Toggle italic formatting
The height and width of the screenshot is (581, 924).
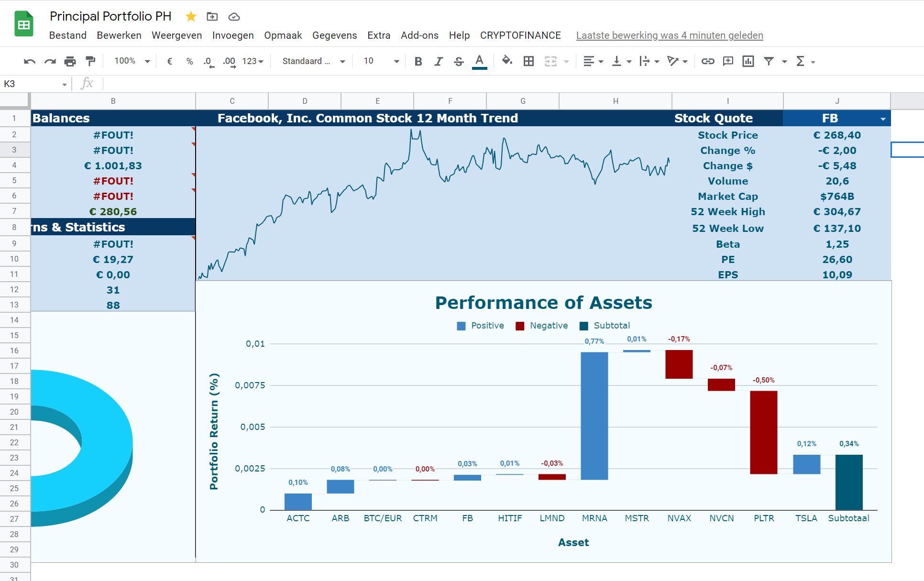pyautogui.click(x=438, y=61)
